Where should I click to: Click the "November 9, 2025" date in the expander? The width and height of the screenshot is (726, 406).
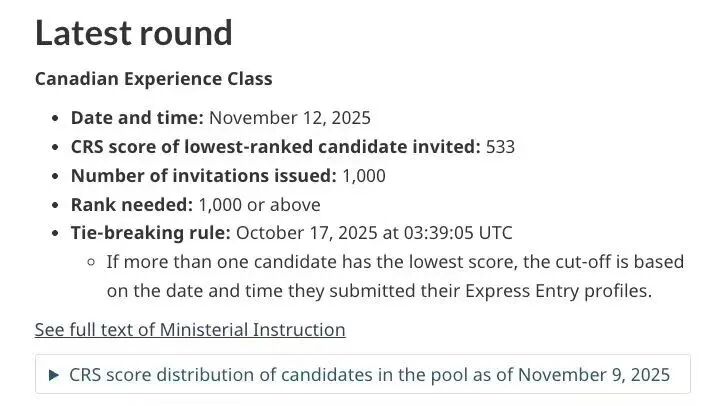595,375
